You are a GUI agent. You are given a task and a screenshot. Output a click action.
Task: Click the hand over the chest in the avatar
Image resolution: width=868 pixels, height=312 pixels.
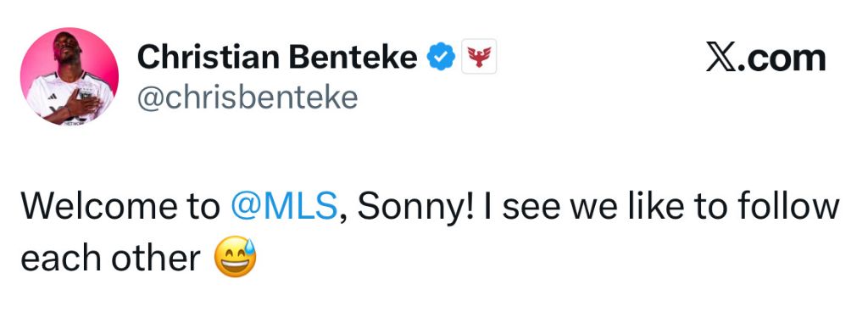click(x=84, y=103)
